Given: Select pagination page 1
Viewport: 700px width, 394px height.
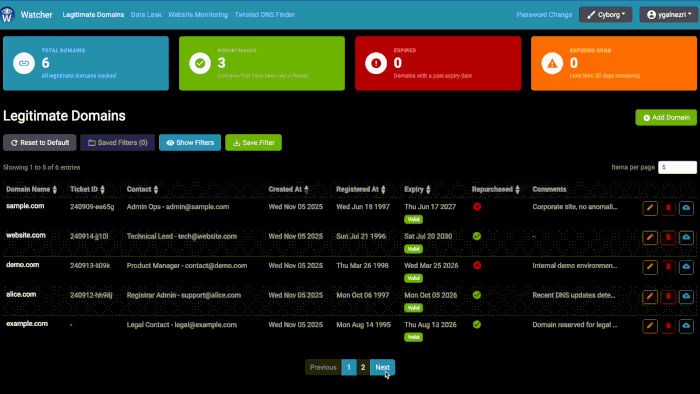Looking at the screenshot, I should coord(349,367).
